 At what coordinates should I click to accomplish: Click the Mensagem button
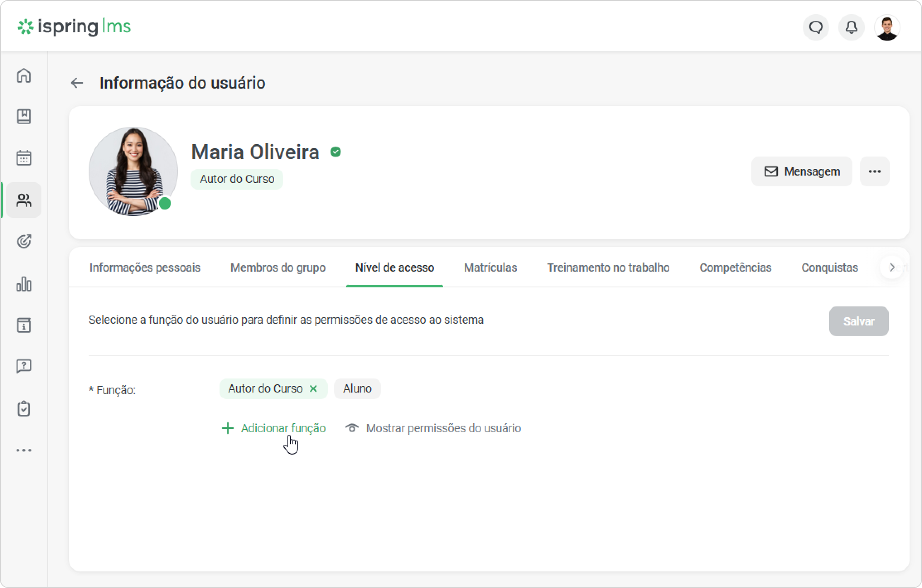[x=801, y=171]
